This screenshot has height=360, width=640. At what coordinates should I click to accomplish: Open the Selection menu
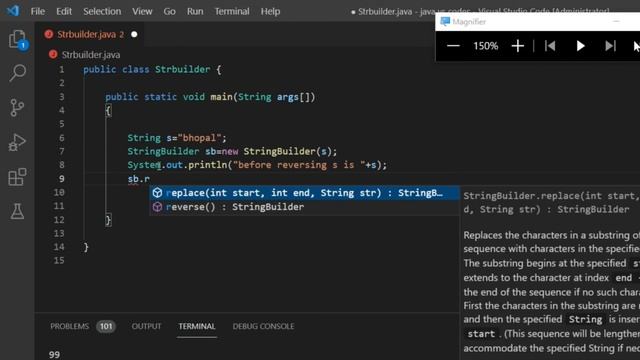tap(102, 11)
